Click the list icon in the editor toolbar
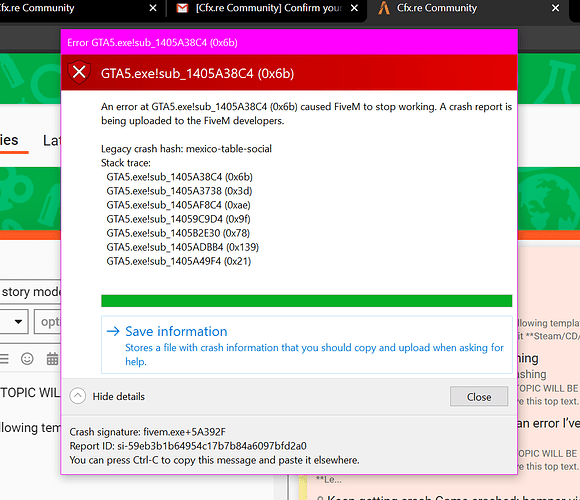The height and width of the screenshot is (500, 580). 4,359
